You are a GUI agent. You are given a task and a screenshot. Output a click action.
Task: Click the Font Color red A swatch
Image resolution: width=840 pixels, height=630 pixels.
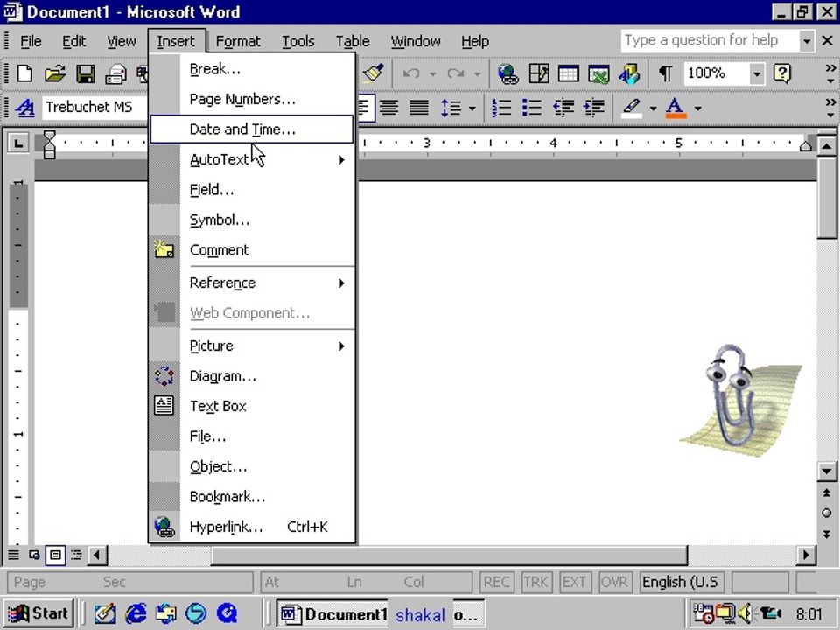point(676,108)
